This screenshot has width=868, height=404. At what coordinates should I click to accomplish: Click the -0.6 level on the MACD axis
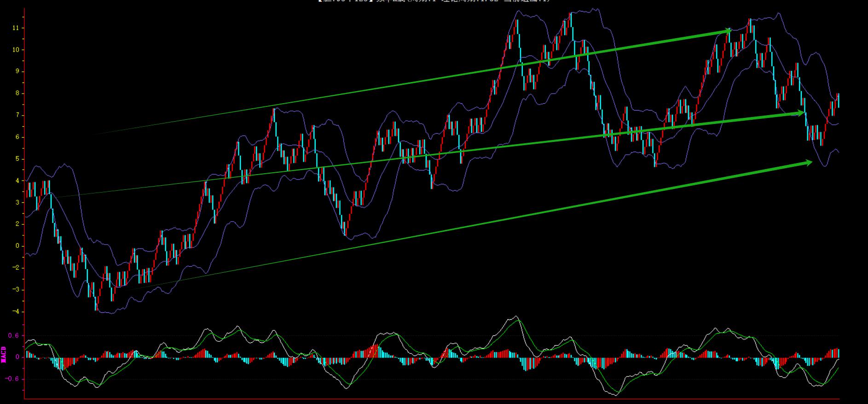[x=13, y=379]
